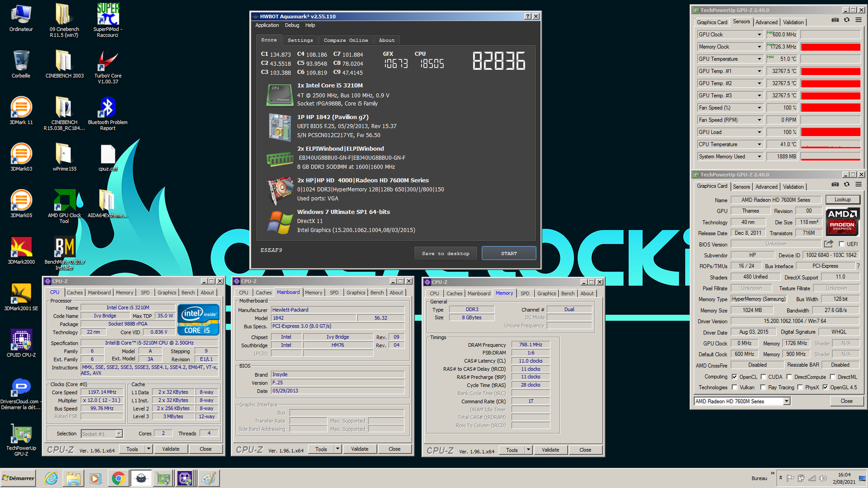This screenshot has width=868, height=488.
Task: Expand the GPU Load sensor dropdown
Action: [759, 132]
